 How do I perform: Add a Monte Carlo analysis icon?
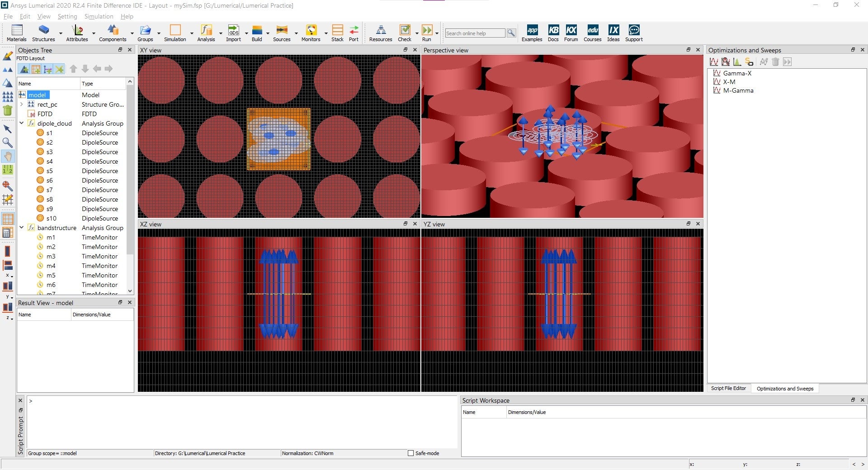(737, 62)
